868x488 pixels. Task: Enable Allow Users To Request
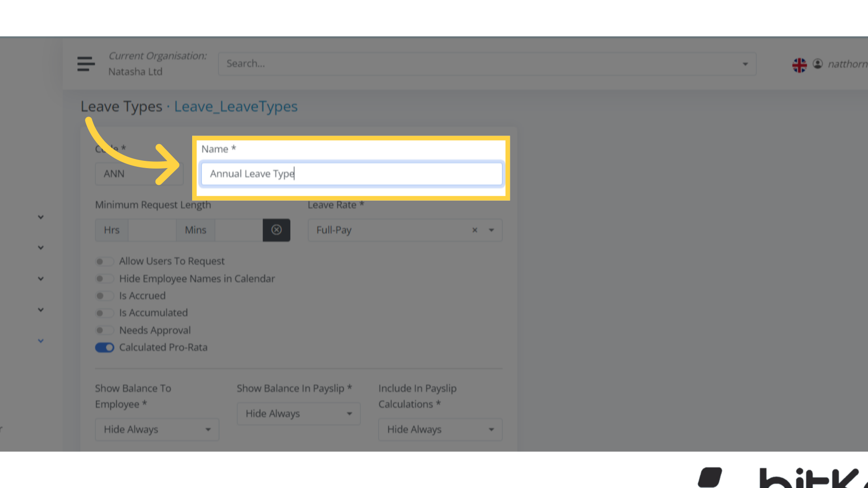tap(104, 261)
